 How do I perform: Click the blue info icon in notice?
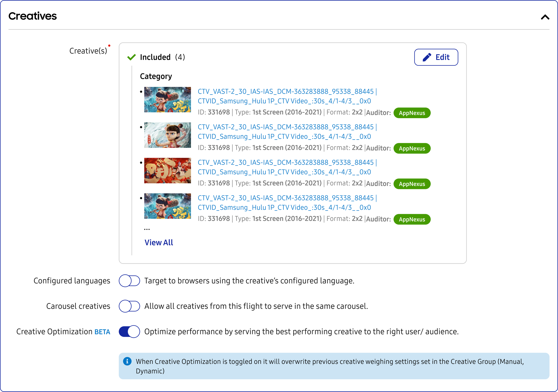[127, 361]
